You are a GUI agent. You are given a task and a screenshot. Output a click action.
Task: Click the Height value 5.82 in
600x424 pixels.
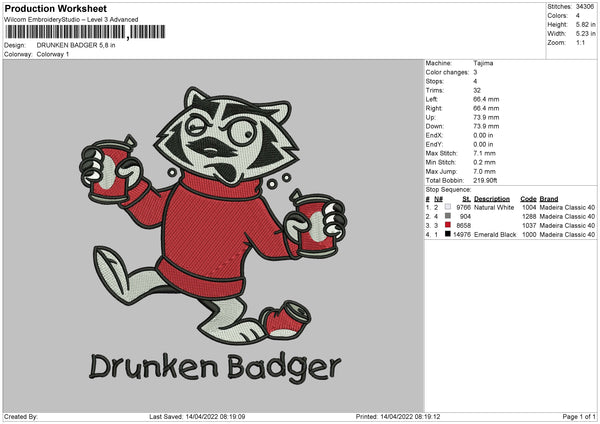585,24
